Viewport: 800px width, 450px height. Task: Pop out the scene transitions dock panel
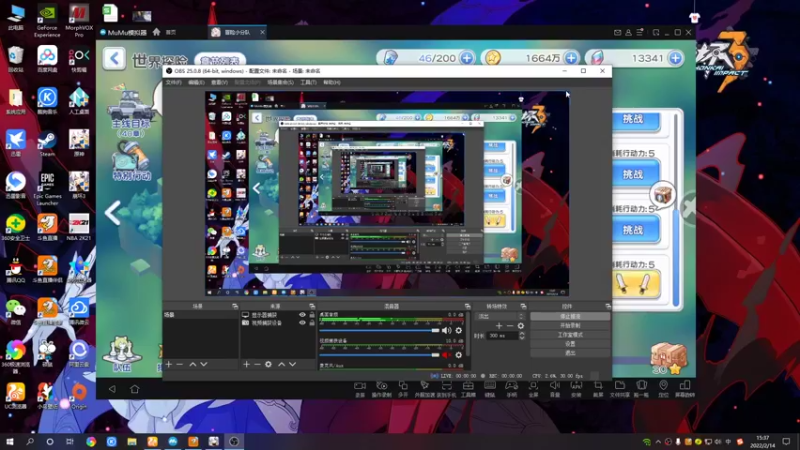coord(523,306)
